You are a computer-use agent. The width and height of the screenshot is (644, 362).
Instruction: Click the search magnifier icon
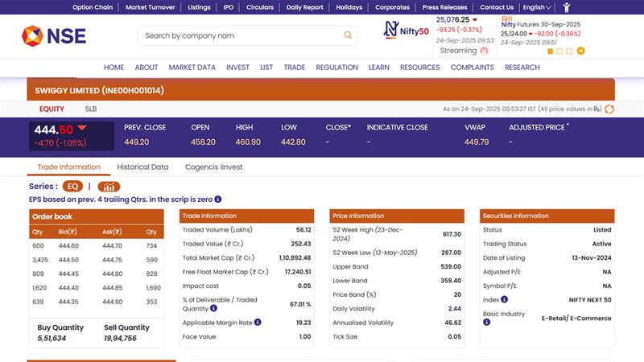(348, 35)
